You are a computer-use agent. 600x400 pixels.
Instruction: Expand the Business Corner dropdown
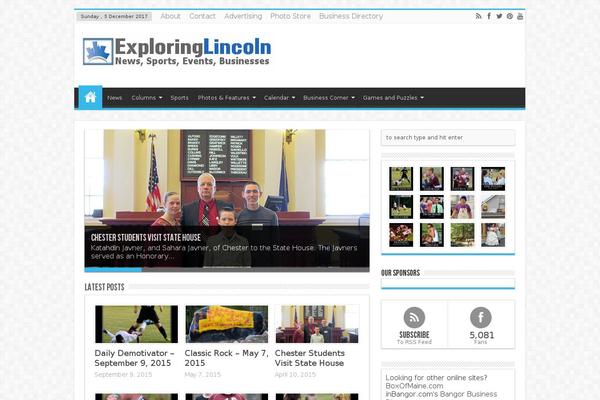pos(329,98)
